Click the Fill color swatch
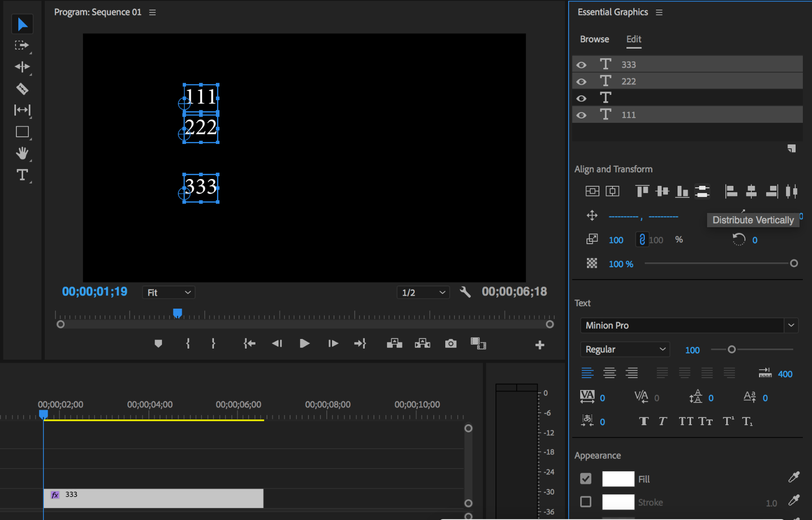The height and width of the screenshot is (520, 812). [x=618, y=479]
